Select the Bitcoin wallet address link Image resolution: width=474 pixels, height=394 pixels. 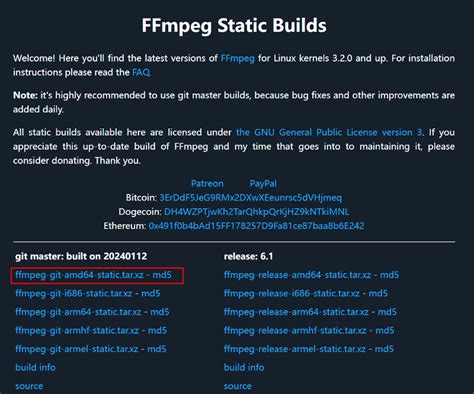[251, 198]
